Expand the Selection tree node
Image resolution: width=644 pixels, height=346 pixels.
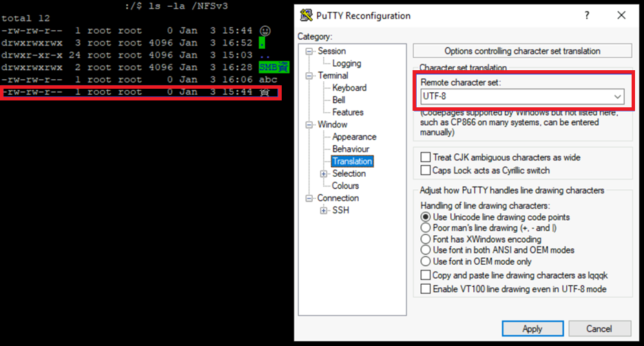click(324, 174)
